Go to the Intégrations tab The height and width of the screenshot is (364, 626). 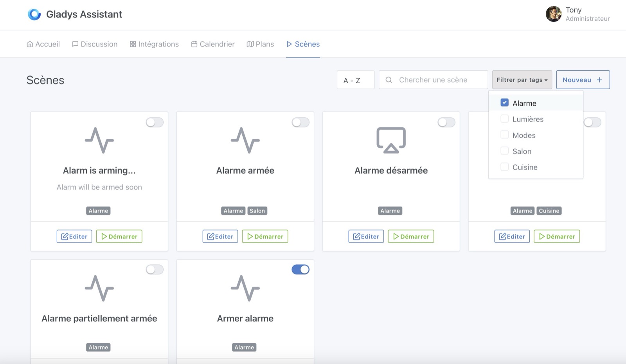(x=154, y=44)
